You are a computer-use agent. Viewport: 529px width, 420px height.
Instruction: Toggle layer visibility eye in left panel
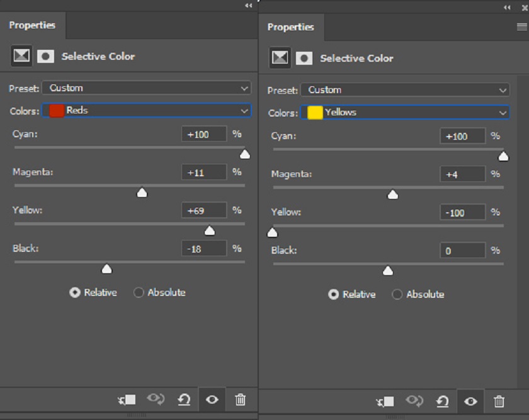pyautogui.click(x=212, y=400)
